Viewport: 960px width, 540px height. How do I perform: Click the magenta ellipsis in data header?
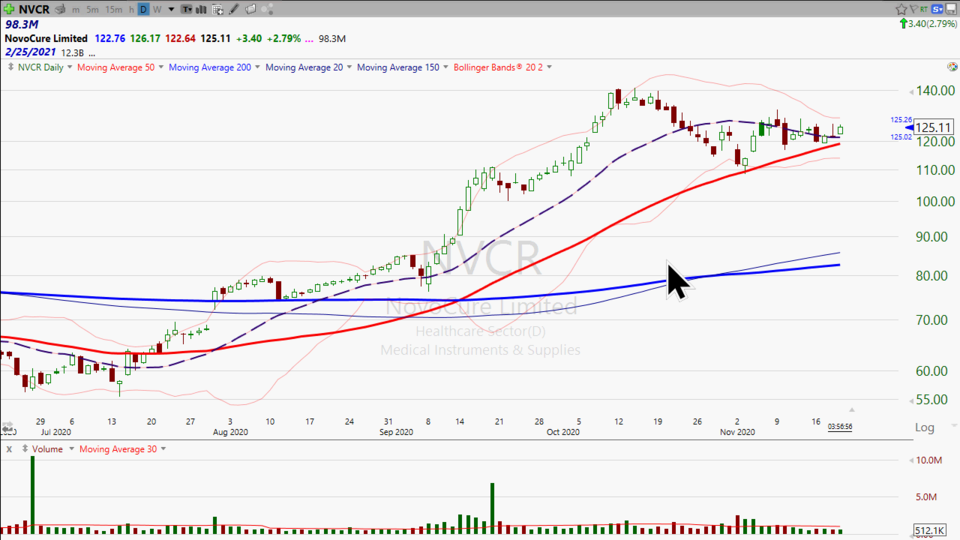pos(309,40)
